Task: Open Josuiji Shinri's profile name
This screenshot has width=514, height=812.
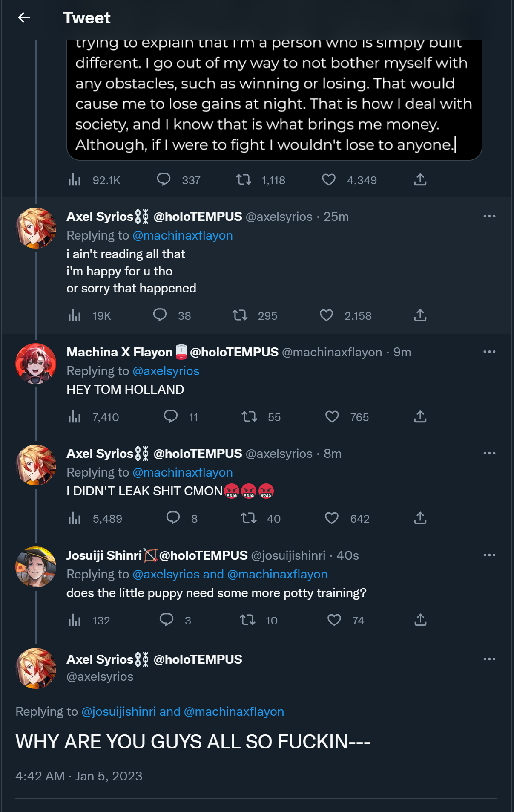Action: (x=104, y=555)
